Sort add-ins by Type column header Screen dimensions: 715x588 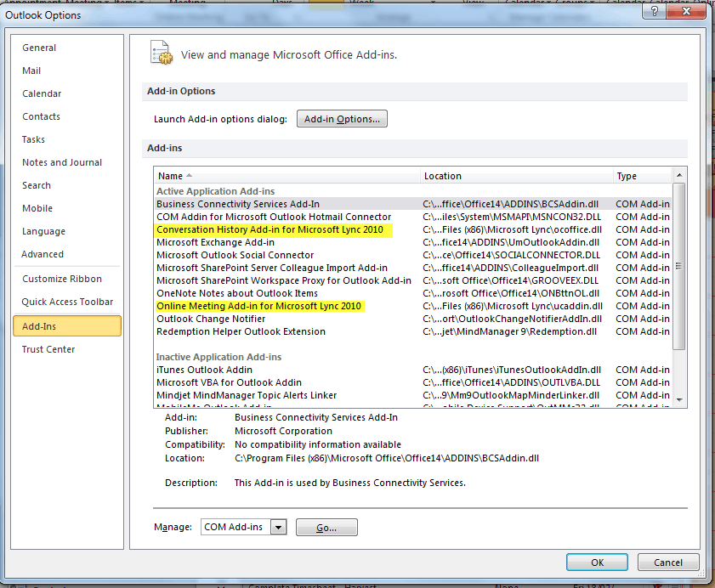click(642, 176)
